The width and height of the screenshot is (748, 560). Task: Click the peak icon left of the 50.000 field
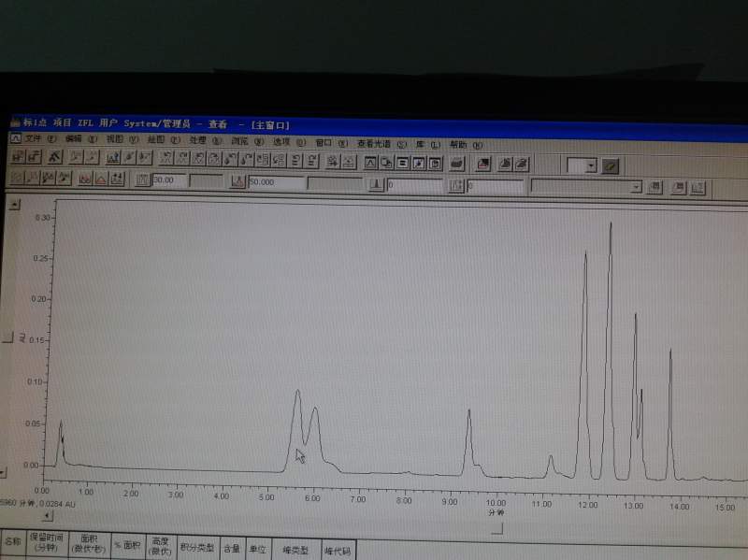click(237, 181)
